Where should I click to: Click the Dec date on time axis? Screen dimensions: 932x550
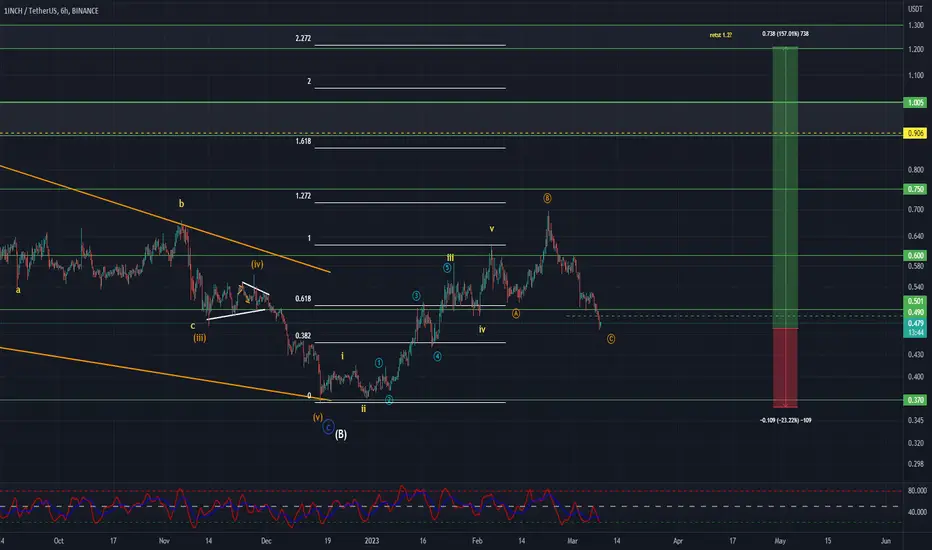266,540
